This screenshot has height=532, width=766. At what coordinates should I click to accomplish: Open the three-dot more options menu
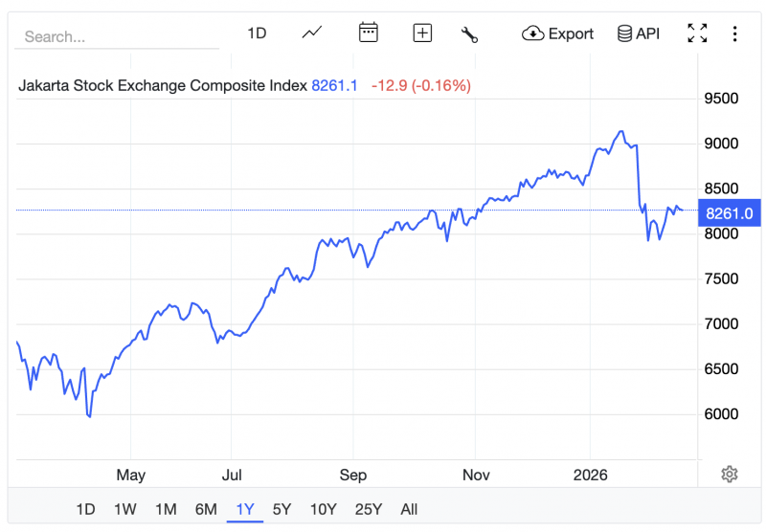[x=734, y=33]
